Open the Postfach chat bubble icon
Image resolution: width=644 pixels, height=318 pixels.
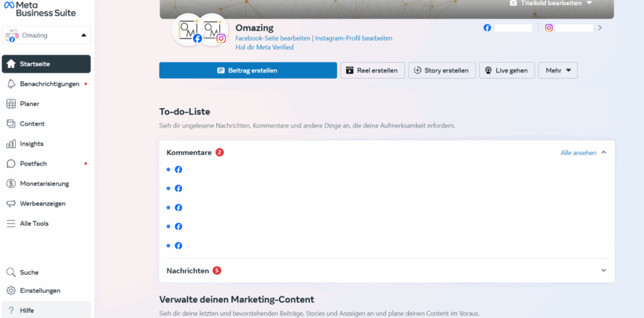click(x=11, y=164)
